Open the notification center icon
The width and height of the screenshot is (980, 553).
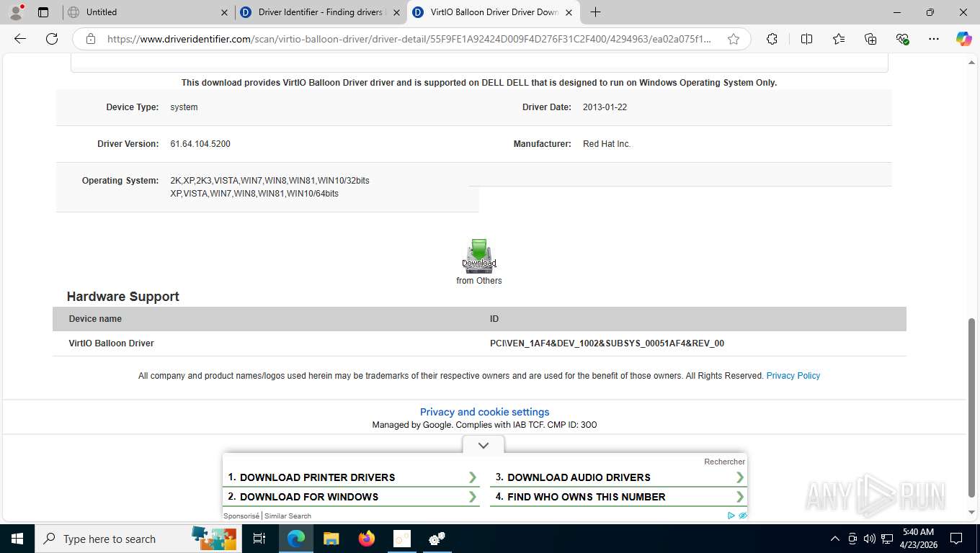point(956,539)
